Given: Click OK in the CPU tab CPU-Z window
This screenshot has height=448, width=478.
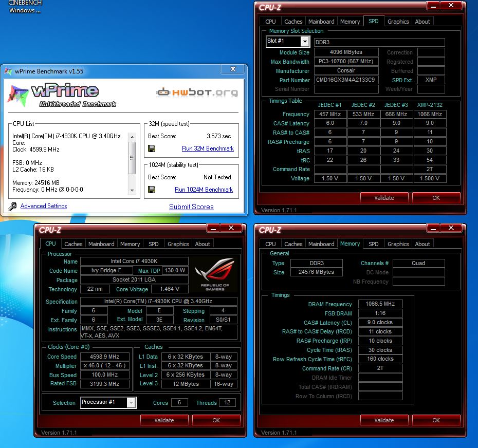Looking at the screenshot, I should 216,420.
